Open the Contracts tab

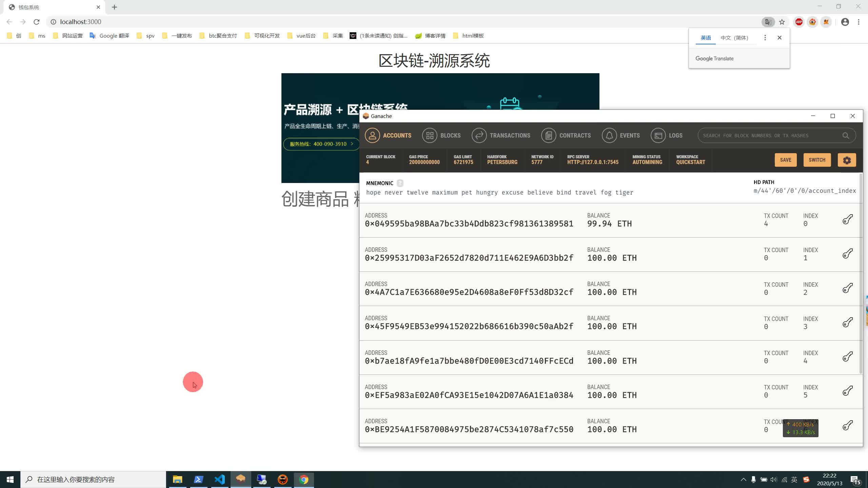(x=566, y=136)
